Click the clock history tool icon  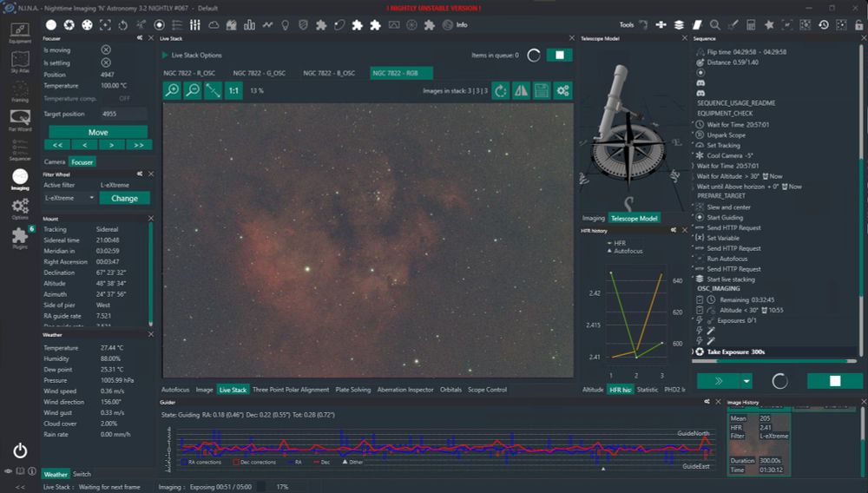coord(823,25)
